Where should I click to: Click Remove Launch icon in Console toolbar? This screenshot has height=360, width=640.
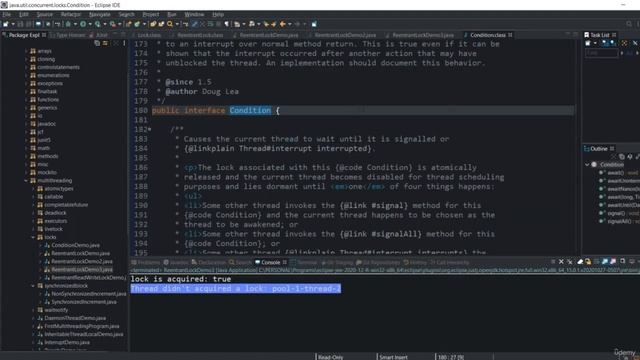(561, 262)
